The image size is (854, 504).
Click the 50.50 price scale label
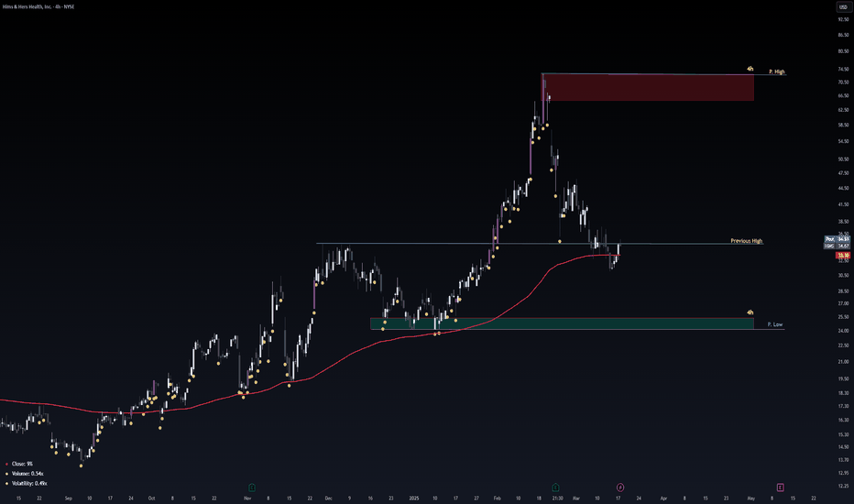point(844,159)
